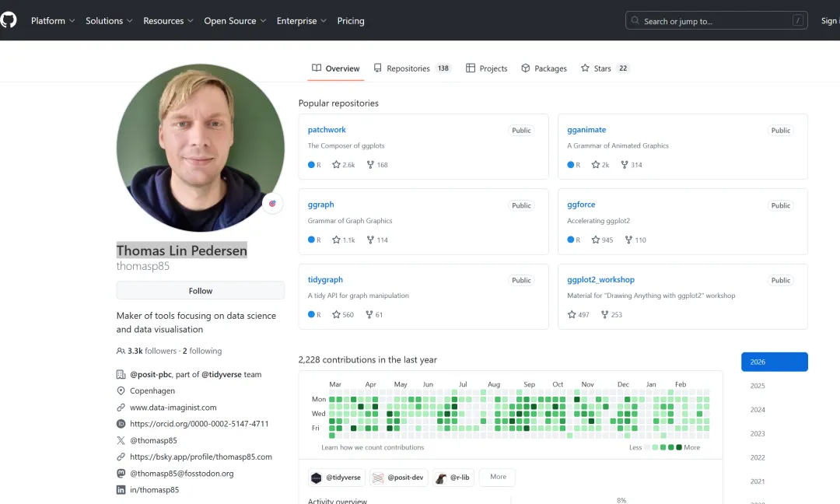Click the link icon beside www.data-imaginist.com
Image resolution: width=840 pixels, height=504 pixels.
(121, 407)
